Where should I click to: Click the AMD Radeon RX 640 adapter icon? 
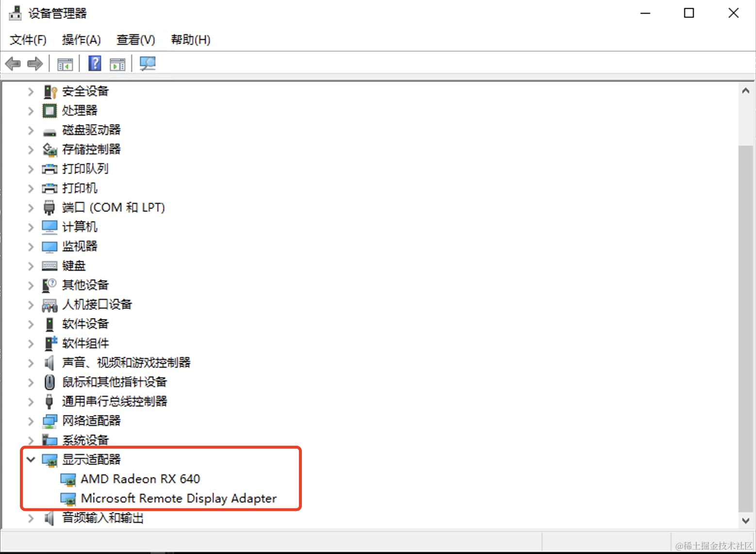68,479
